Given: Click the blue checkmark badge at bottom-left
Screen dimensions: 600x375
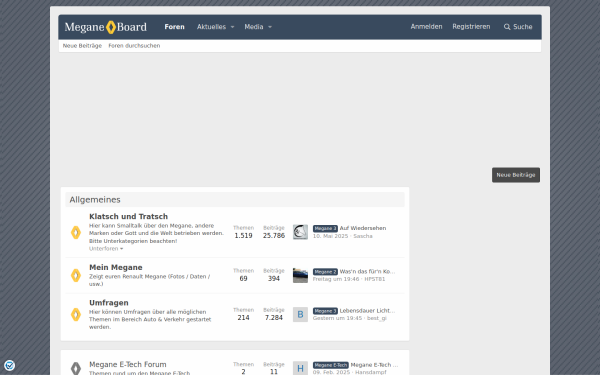Looking at the screenshot, I should click(x=10, y=365).
